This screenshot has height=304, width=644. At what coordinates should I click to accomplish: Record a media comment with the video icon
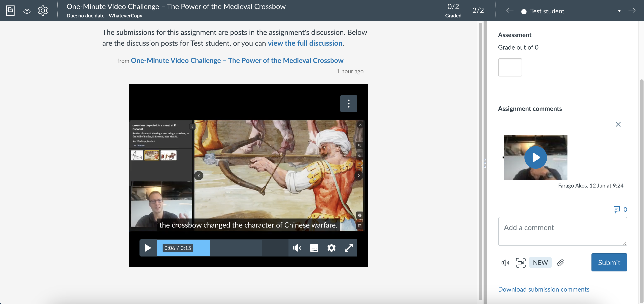coord(521,263)
